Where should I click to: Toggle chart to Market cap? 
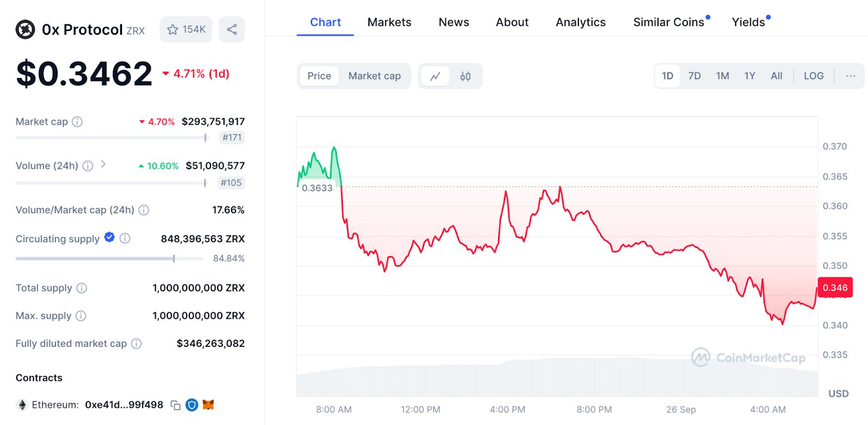coord(374,77)
